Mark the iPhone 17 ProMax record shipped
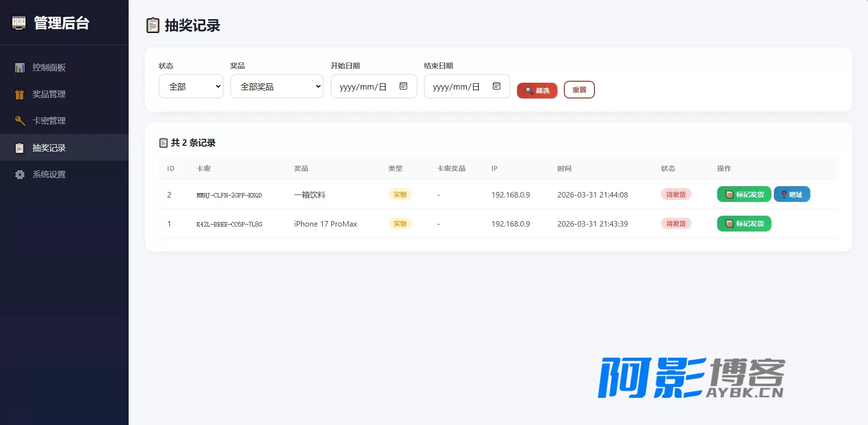This screenshot has width=868, height=425. (744, 224)
